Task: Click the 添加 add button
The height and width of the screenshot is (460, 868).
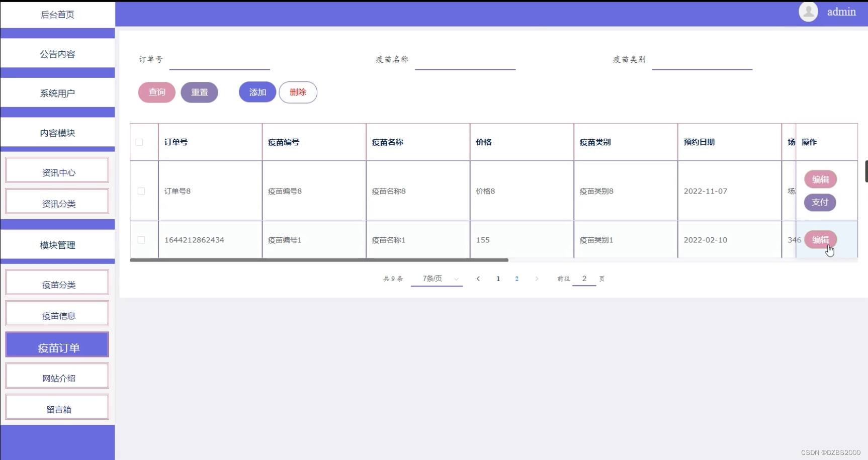Action: pyautogui.click(x=257, y=92)
